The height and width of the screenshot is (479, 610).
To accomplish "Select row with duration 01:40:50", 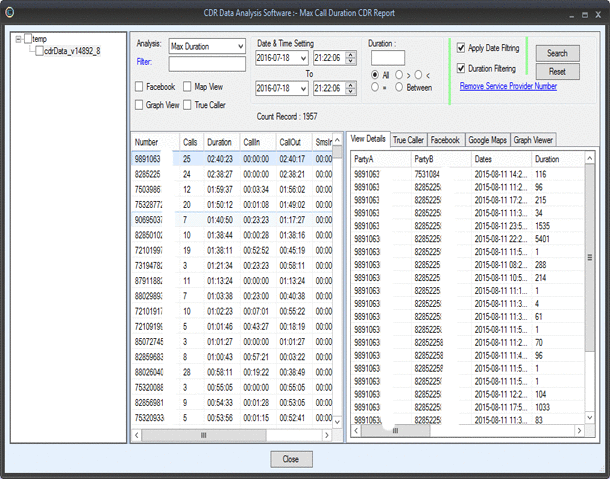I will pos(232,220).
